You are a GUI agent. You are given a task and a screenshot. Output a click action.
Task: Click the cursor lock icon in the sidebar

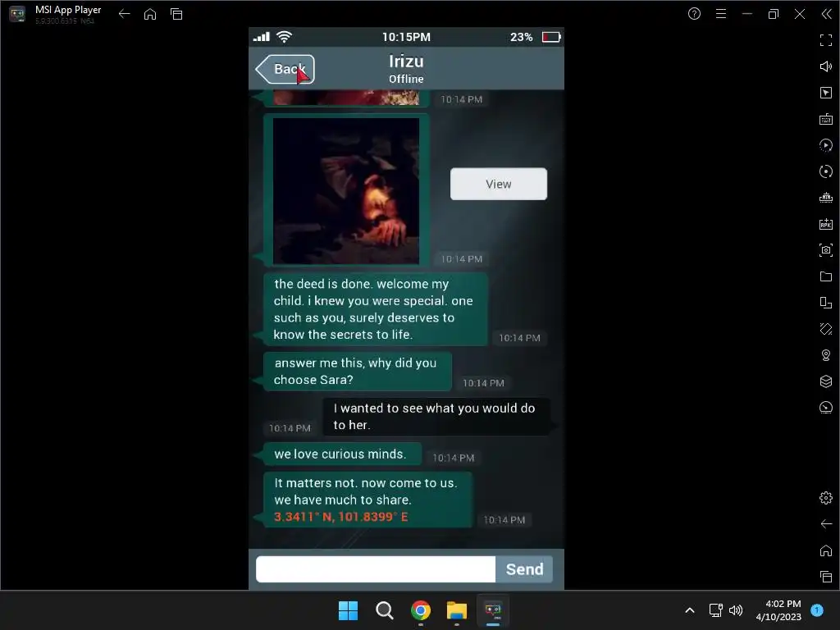(x=826, y=93)
